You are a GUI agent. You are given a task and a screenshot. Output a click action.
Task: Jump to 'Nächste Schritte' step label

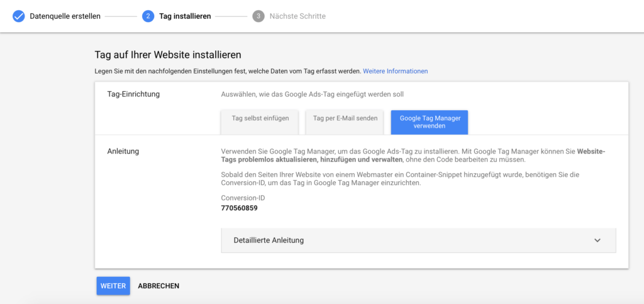tap(297, 16)
